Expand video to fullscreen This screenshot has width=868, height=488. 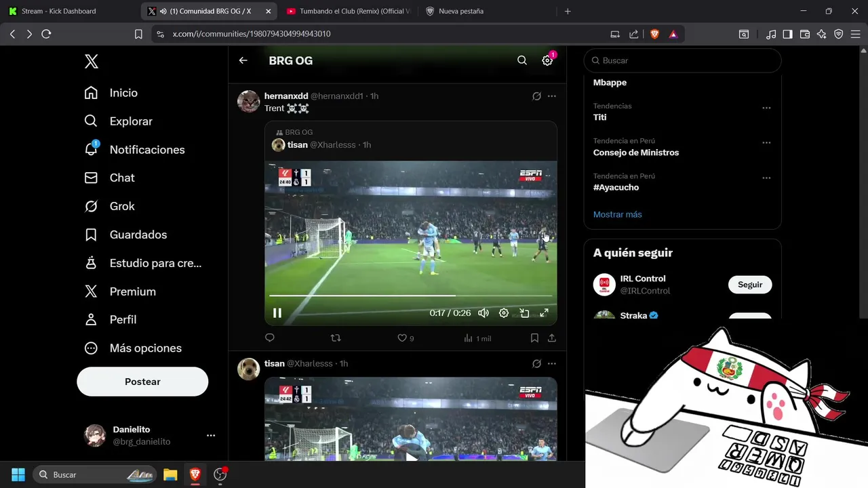click(544, 312)
